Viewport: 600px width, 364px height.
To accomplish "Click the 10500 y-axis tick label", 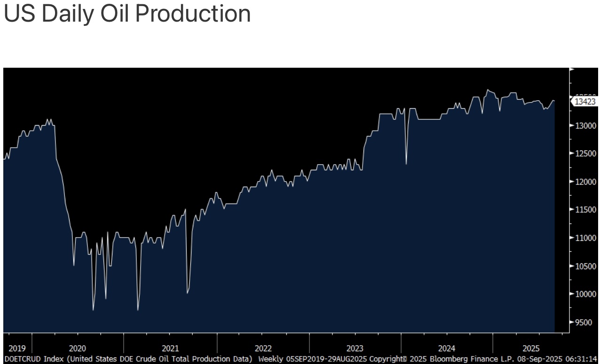I will (x=585, y=266).
